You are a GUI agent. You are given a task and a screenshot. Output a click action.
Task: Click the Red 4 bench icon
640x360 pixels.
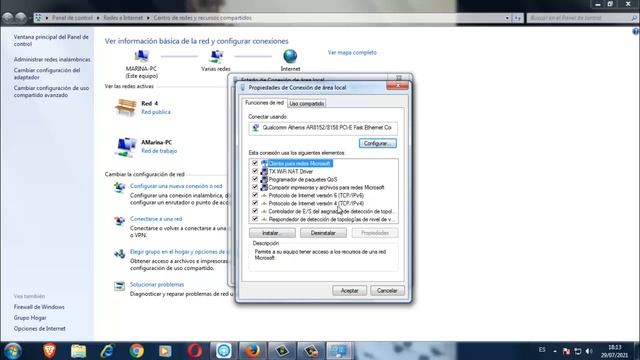125,107
